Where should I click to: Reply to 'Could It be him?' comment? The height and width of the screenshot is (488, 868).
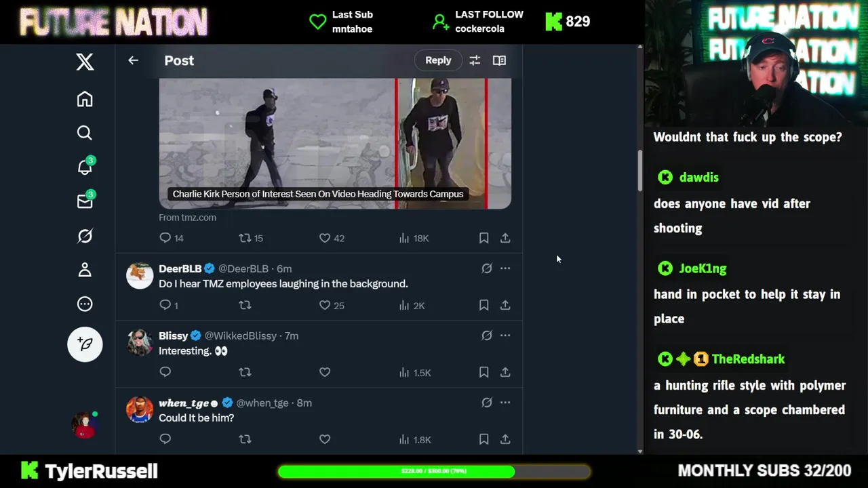(x=165, y=439)
